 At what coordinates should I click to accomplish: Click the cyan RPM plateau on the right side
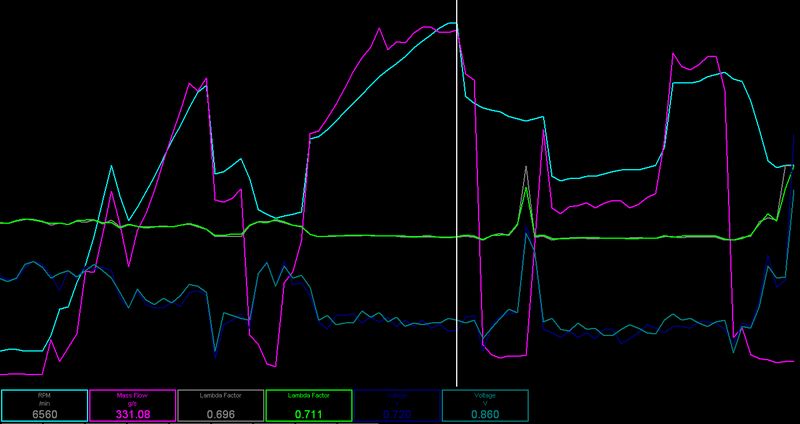700,83
